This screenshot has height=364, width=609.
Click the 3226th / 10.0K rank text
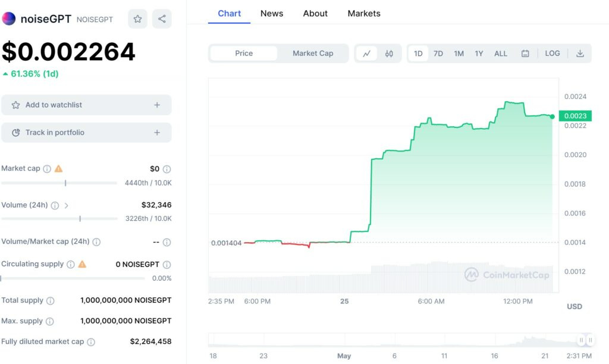tap(148, 219)
